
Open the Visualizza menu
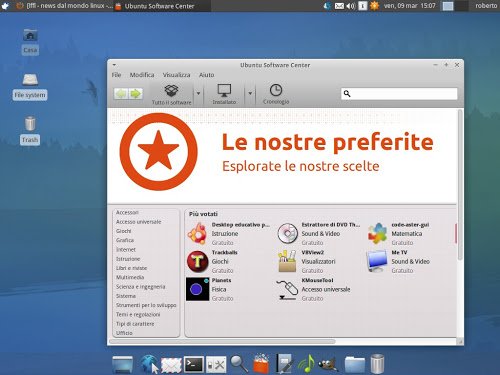click(176, 75)
